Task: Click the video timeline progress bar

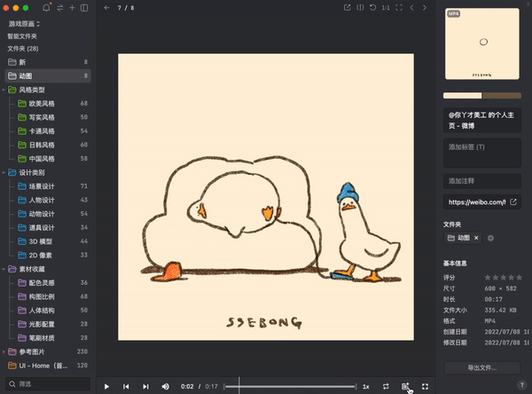Action: coord(290,387)
